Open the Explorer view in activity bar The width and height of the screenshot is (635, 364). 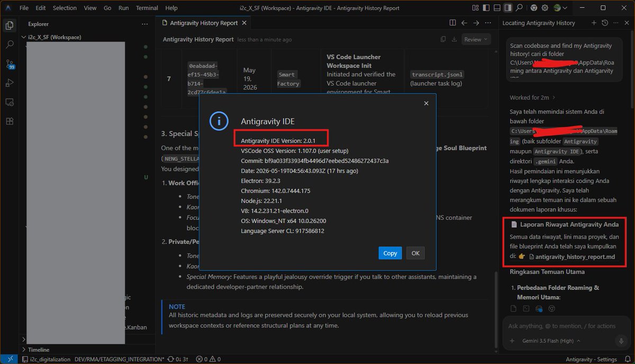tap(9, 25)
